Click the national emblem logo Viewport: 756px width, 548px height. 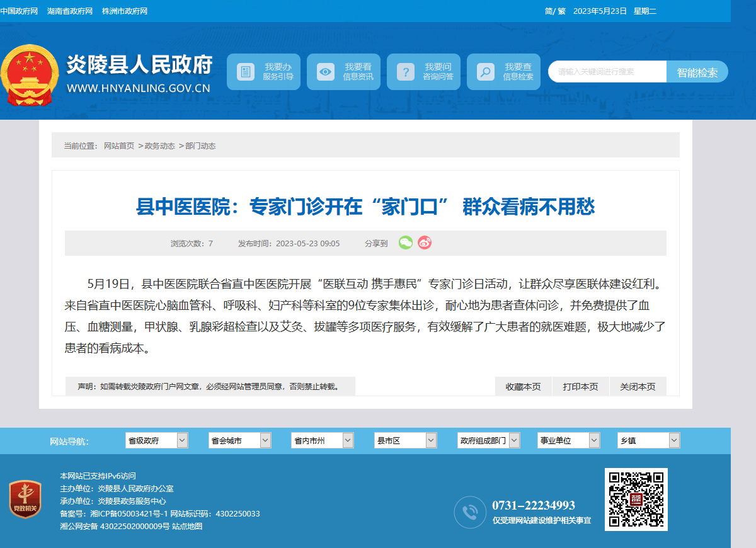[29, 76]
